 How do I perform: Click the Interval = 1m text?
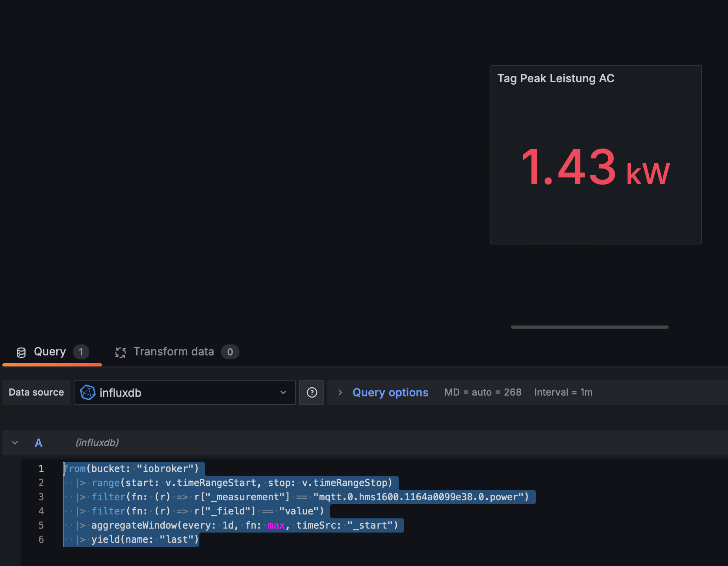point(563,392)
